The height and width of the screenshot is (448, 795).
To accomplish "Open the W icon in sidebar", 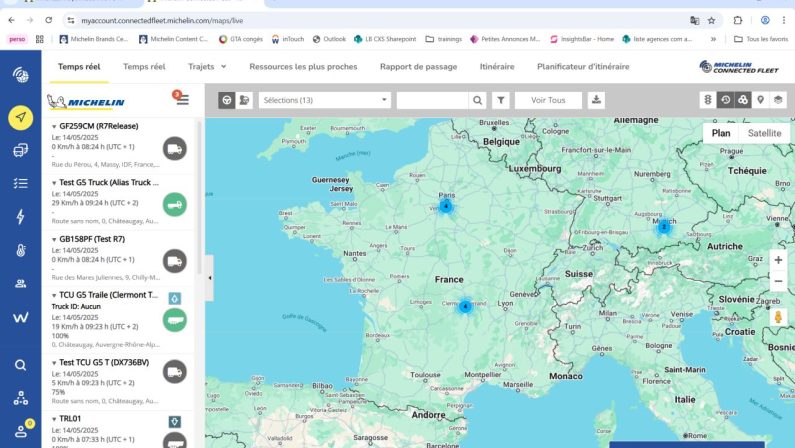I will (20, 318).
